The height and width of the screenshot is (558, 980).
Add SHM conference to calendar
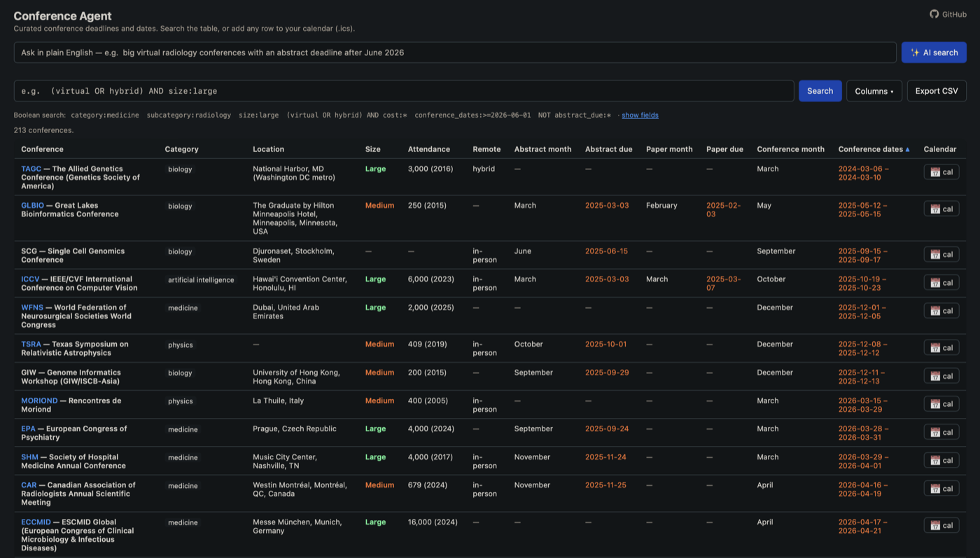tap(941, 460)
